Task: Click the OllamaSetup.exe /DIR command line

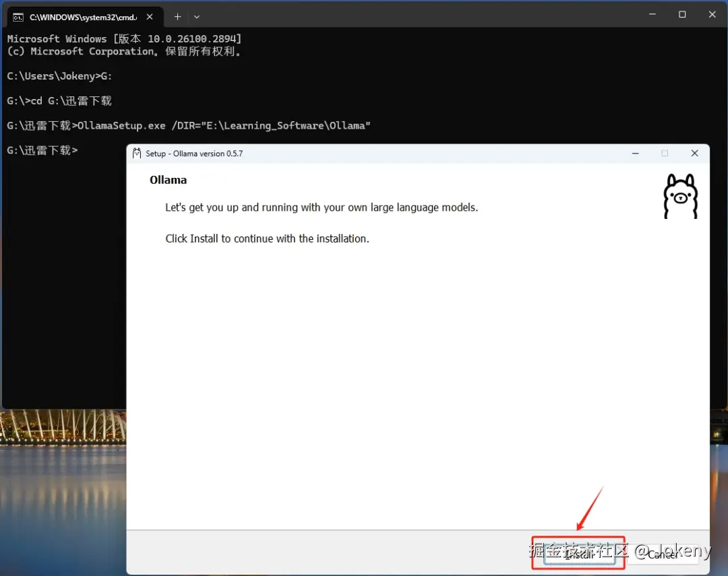Action: click(189, 126)
